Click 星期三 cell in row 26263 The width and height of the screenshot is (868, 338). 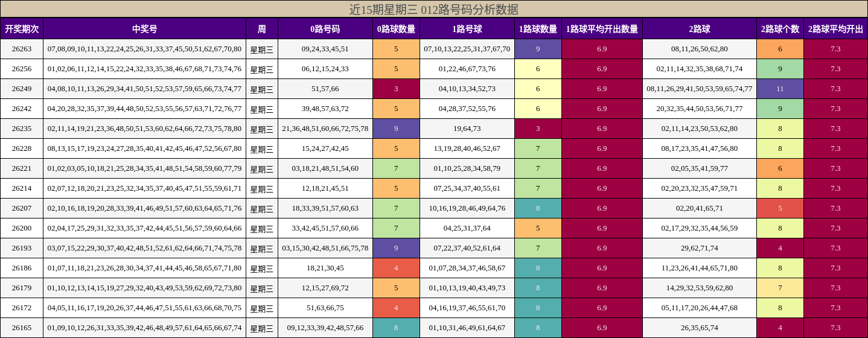click(262, 49)
